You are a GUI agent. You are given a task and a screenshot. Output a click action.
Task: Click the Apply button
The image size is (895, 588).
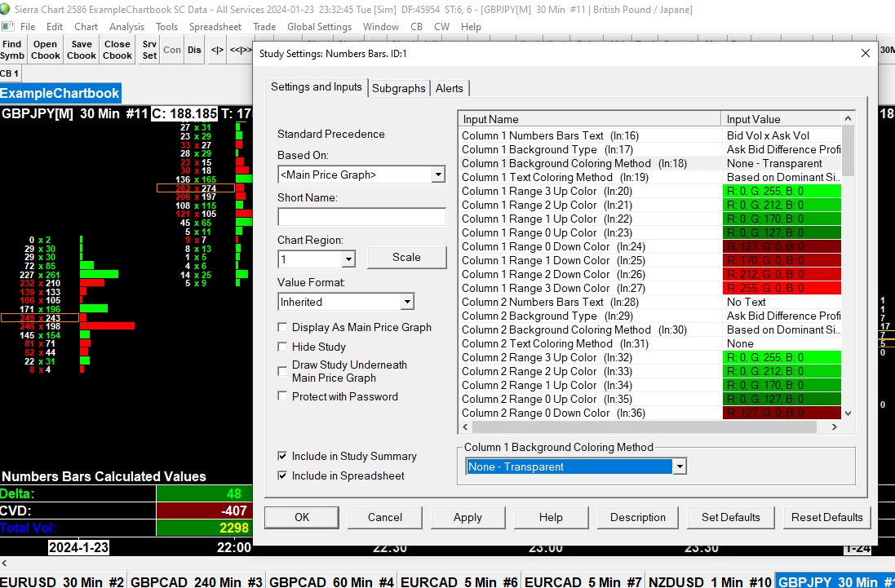(x=468, y=517)
